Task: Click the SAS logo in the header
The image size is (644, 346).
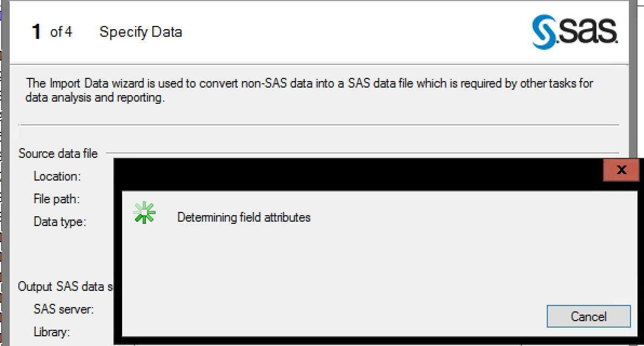Action: pyautogui.click(x=575, y=32)
